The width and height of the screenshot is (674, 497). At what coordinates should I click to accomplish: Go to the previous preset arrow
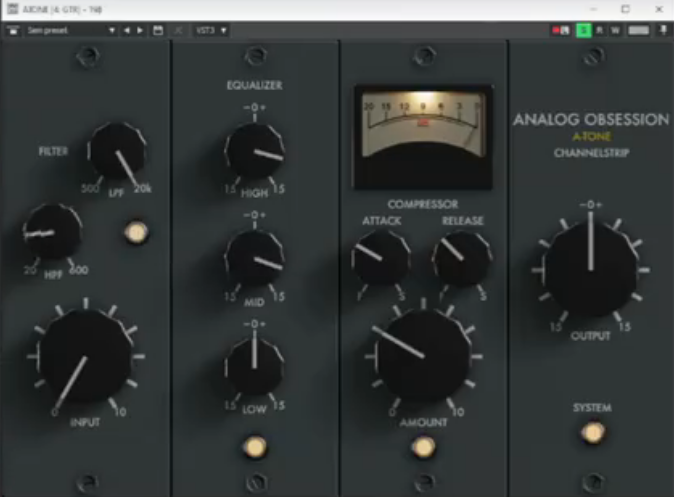[127, 31]
